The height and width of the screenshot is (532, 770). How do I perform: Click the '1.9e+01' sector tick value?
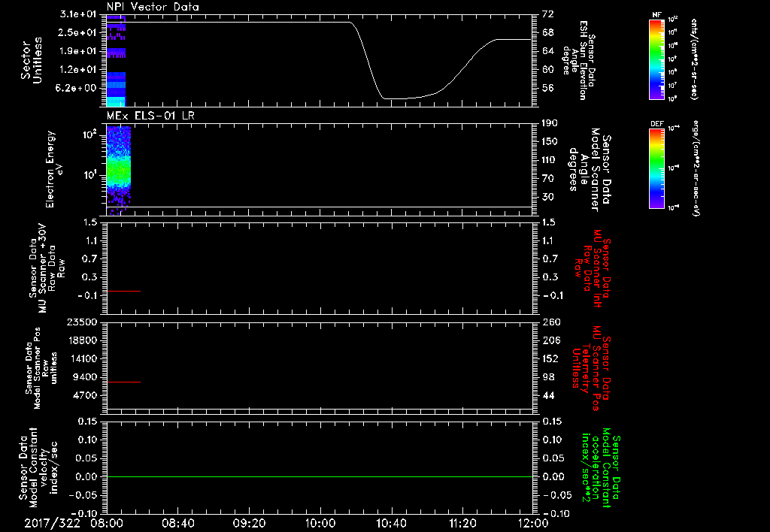tap(77, 51)
